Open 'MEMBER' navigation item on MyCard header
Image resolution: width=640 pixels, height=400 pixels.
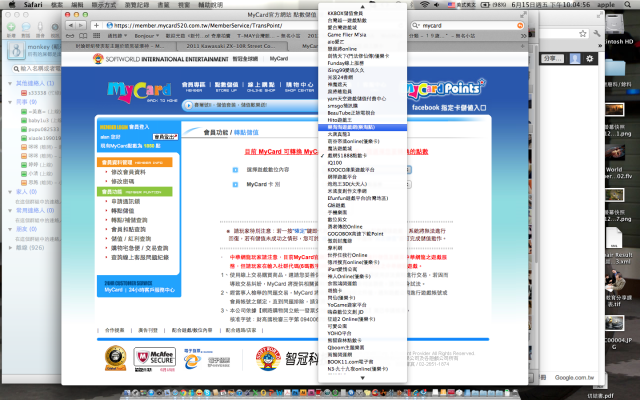(194, 87)
